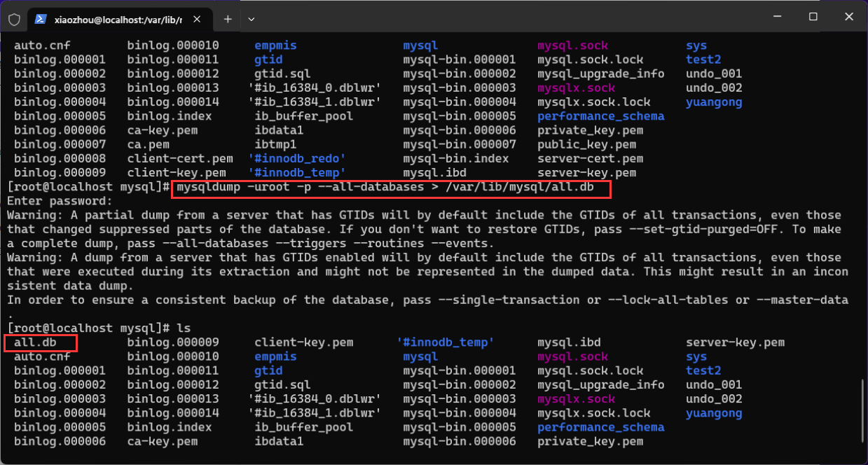Open a new tab with the plus button
This screenshot has height=465, width=868.
tap(228, 20)
